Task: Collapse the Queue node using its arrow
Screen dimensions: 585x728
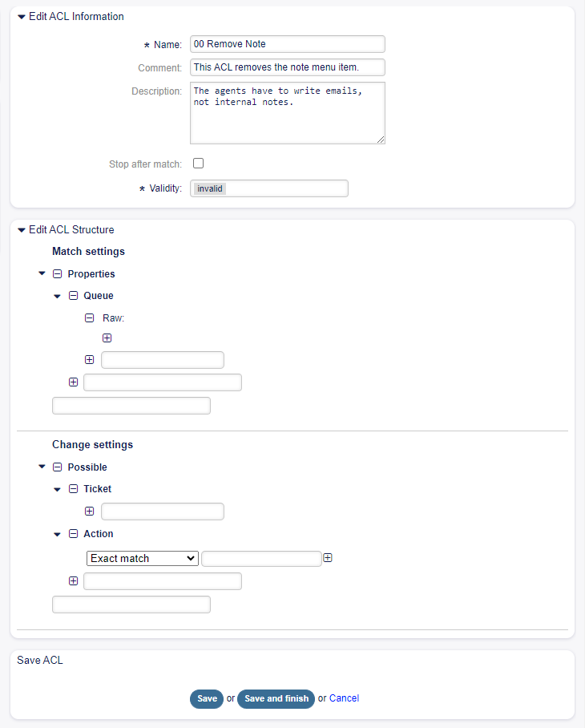Action: coord(57,295)
